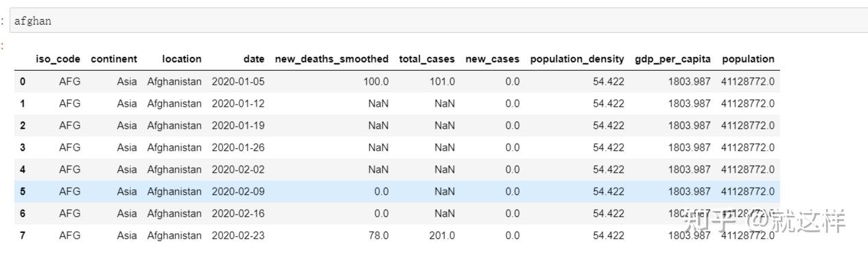Click the new_cases column header
The height and width of the screenshot is (255, 868).
(493, 59)
